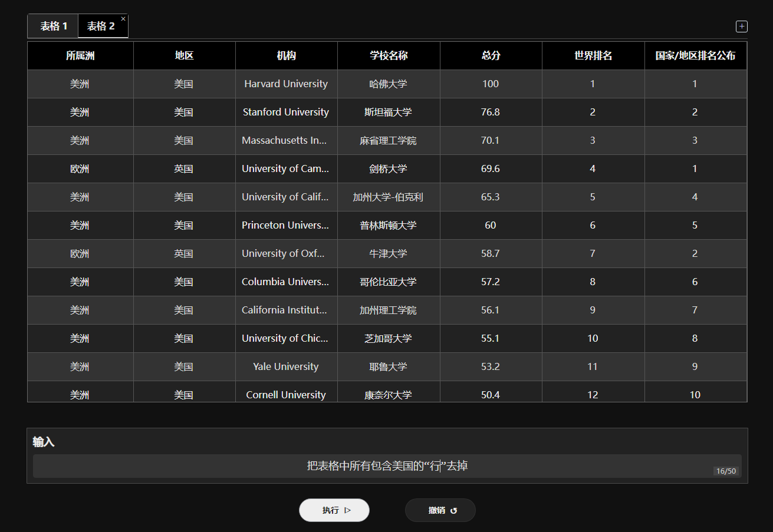773x532 pixels.
Task: Click the 撤销 button
Action: point(440,510)
